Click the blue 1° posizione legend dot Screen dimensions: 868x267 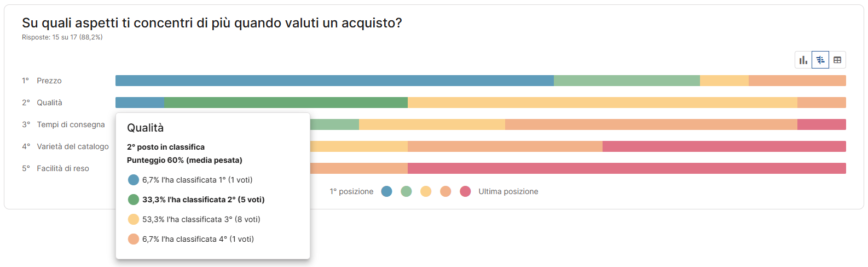click(x=386, y=191)
